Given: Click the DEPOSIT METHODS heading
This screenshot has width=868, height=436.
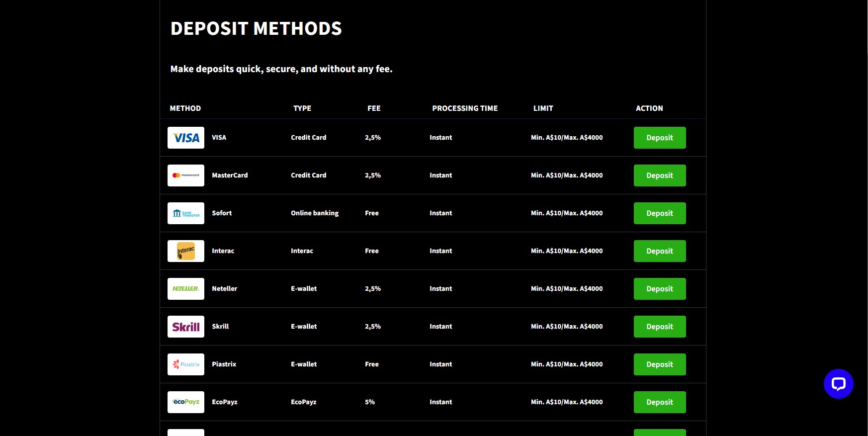Looking at the screenshot, I should 256,29.
